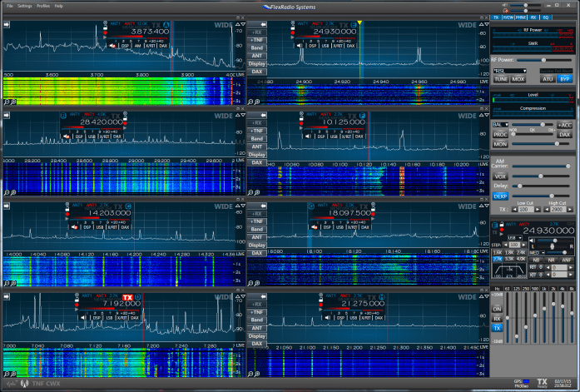Adjust the RF Power slider
The width and height of the screenshot is (580, 392).
(543, 60)
